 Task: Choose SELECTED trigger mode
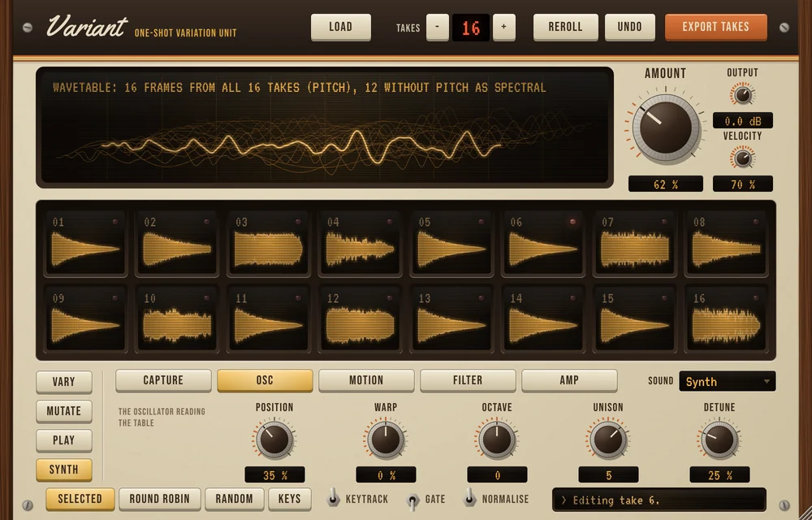[x=80, y=499]
